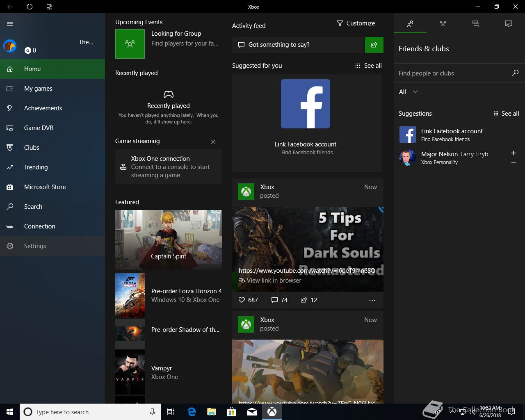Open Trending section
This screenshot has height=420, width=525.
pyautogui.click(x=52, y=167)
